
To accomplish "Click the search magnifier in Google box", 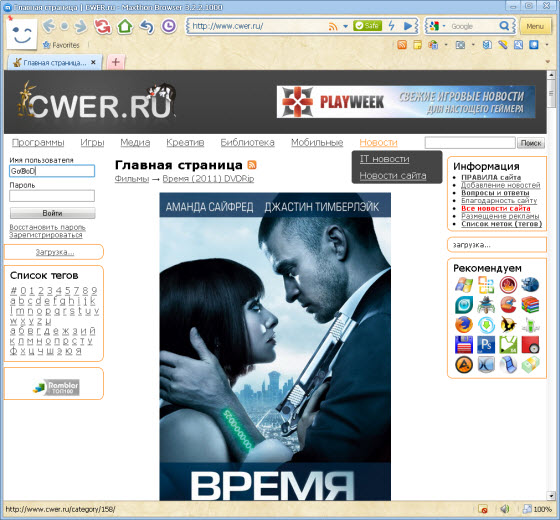I will 504,26.
